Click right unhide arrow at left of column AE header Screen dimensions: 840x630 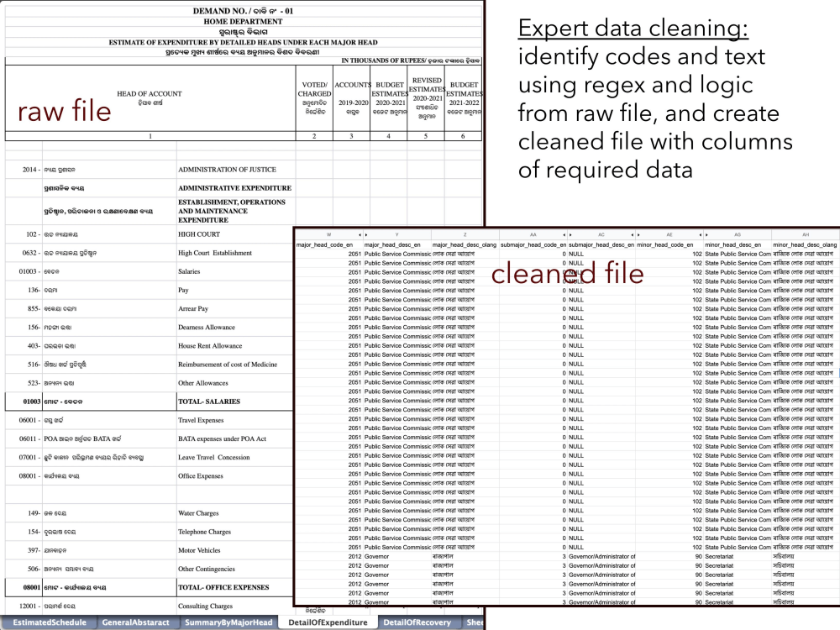638,234
